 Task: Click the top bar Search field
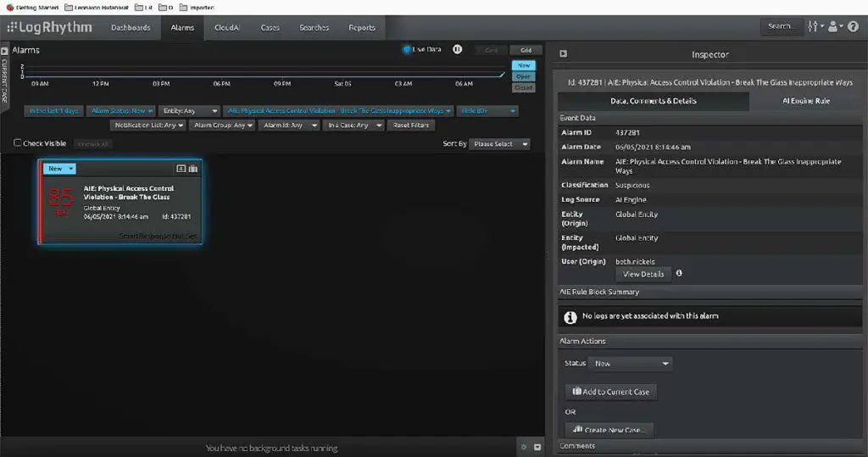[781, 26]
